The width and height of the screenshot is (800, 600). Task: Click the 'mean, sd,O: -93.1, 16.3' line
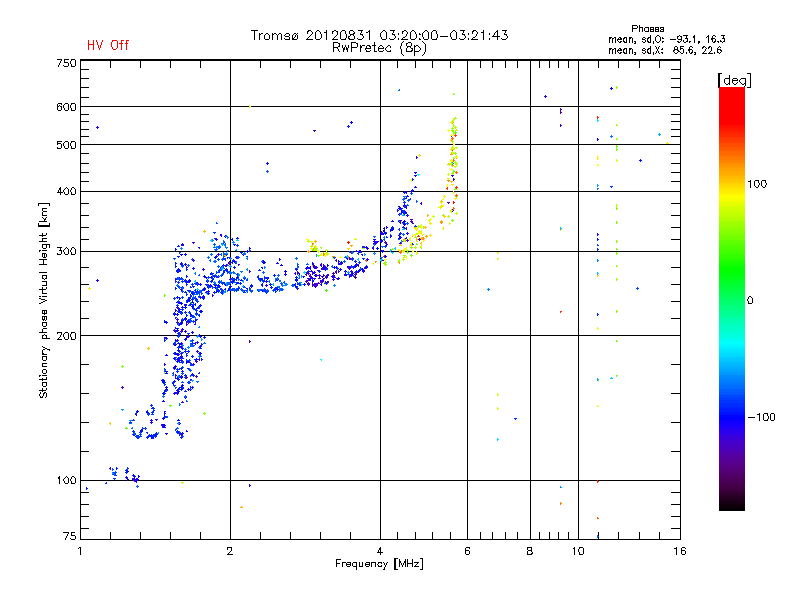[x=666, y=39]
